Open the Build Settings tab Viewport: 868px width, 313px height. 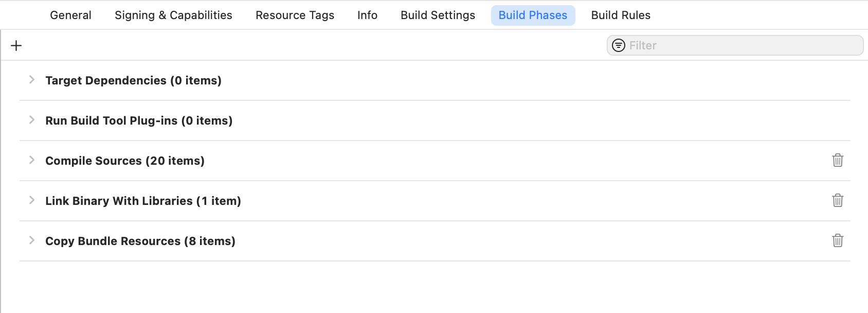pos(438,15)
